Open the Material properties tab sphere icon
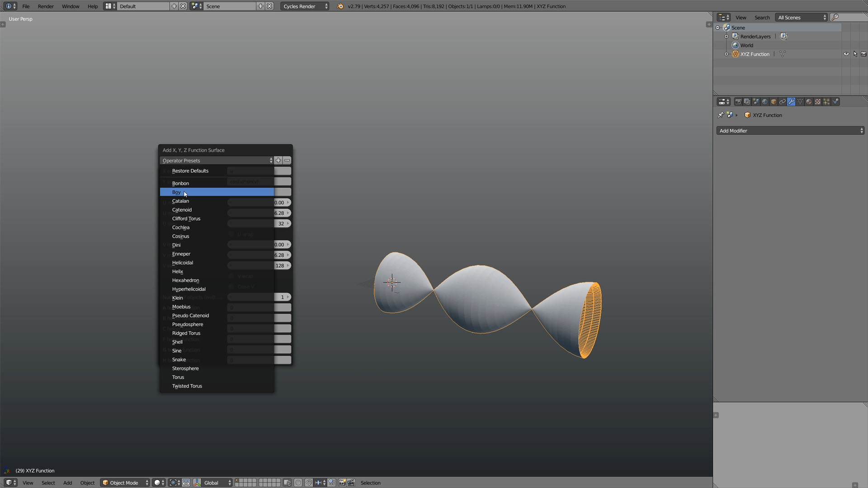868x488 pixels. coord(809,102)
